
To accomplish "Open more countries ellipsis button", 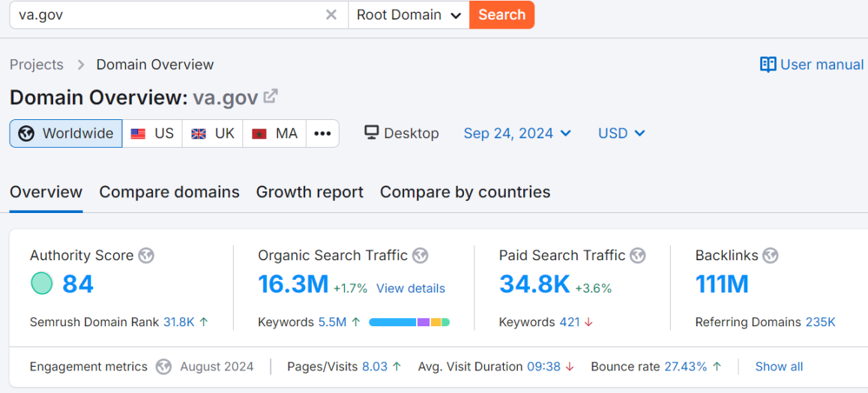I will [322, 133].
